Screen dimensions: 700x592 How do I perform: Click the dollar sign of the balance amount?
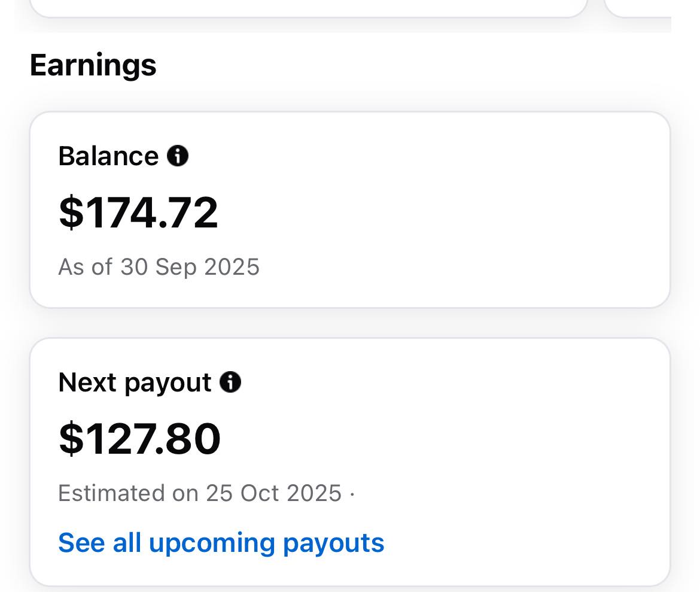(71, 212)
